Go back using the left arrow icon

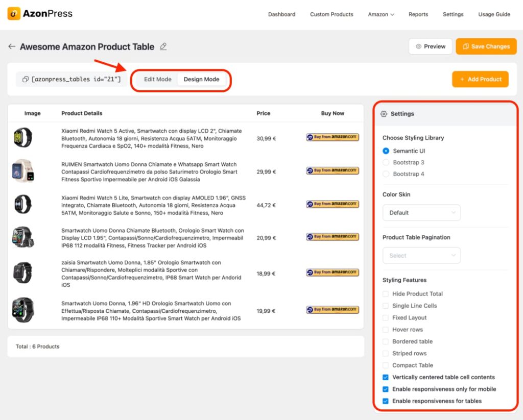[x=12, y=46]
